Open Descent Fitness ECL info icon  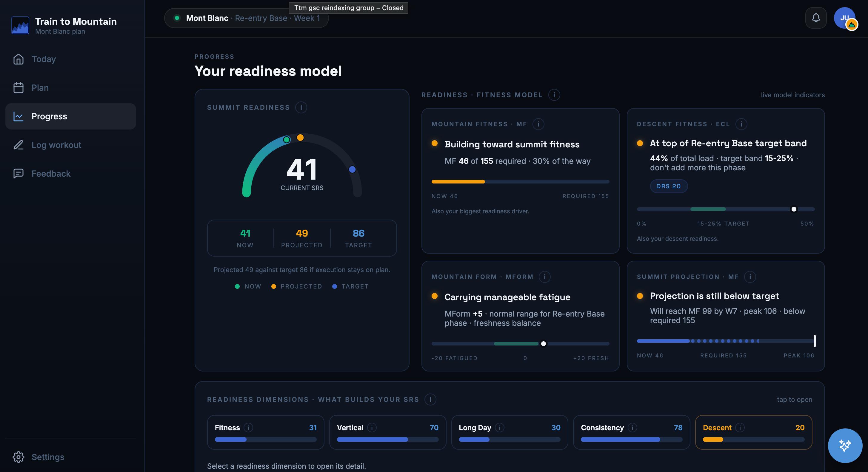[741, 124]
